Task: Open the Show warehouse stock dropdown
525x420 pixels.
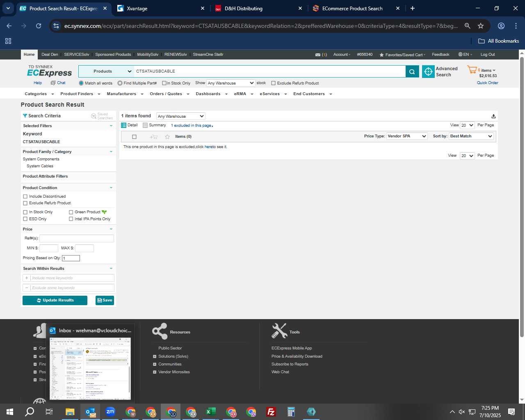Action: point(231,83)
